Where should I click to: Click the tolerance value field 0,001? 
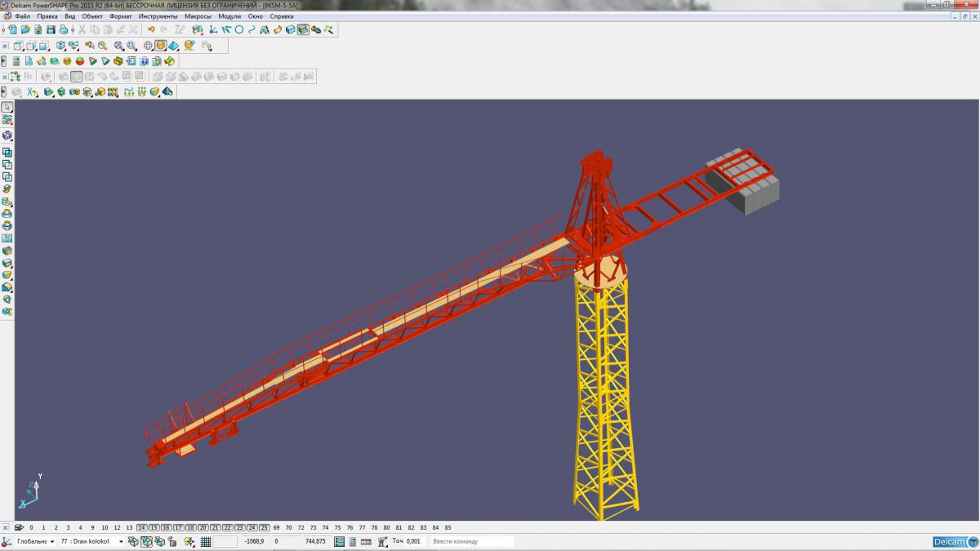[x=413, y=541]
